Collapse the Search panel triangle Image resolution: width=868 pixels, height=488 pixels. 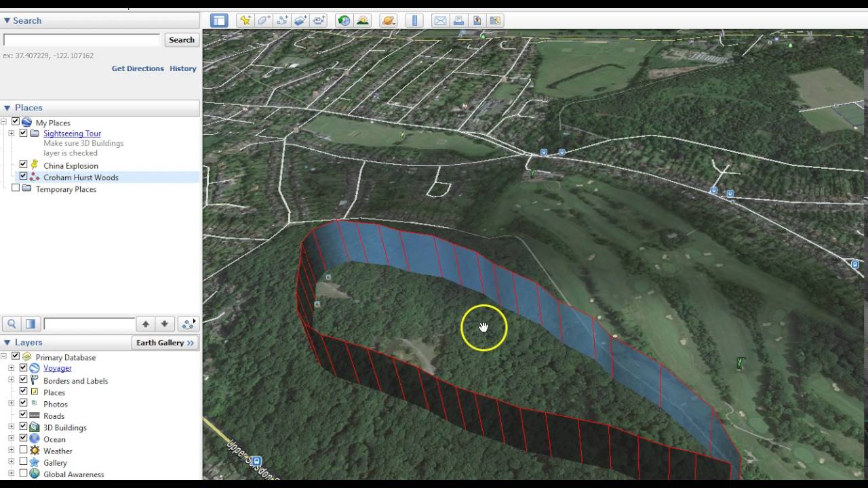(x=7, y=21)
